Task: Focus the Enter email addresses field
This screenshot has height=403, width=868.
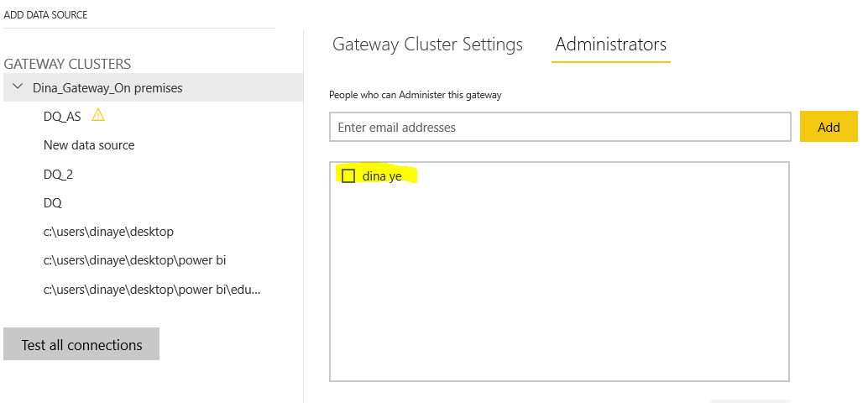Action: (x=560, y=127)
